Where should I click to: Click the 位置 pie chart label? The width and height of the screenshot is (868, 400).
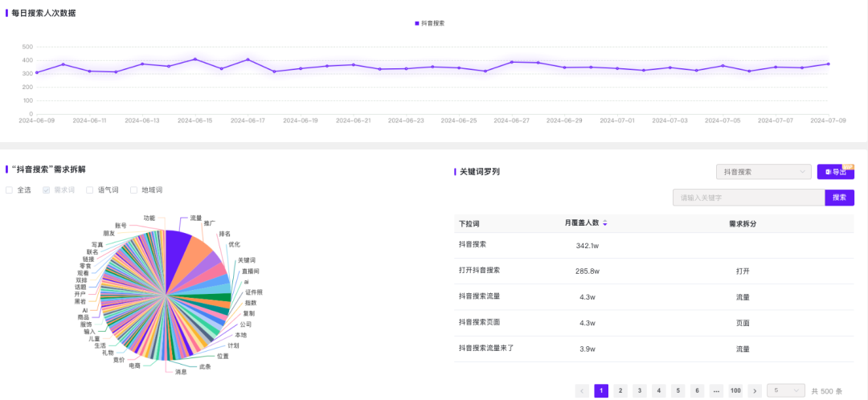coord(223,357)
